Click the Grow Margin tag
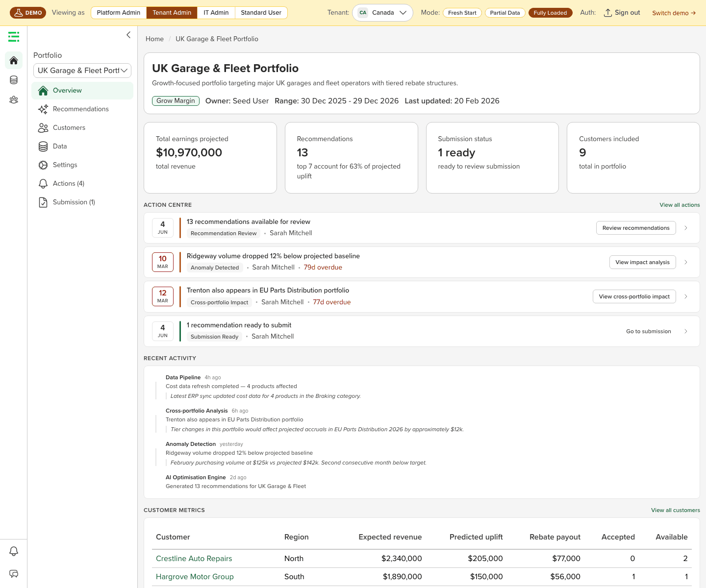706x588 pixels. point(176,101)
